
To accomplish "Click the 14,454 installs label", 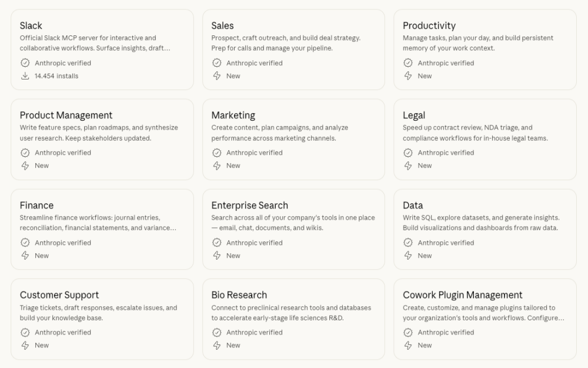I will (56, 76).
